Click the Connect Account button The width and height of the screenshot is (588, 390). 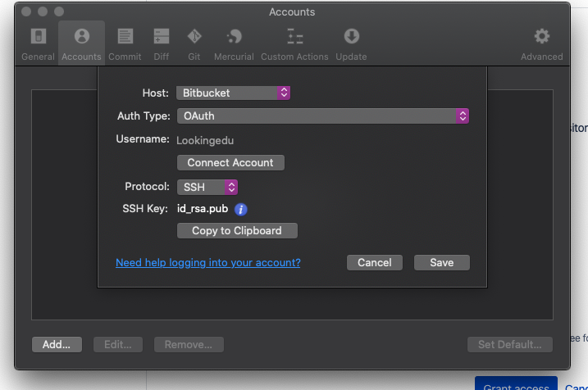click(230, 163)
